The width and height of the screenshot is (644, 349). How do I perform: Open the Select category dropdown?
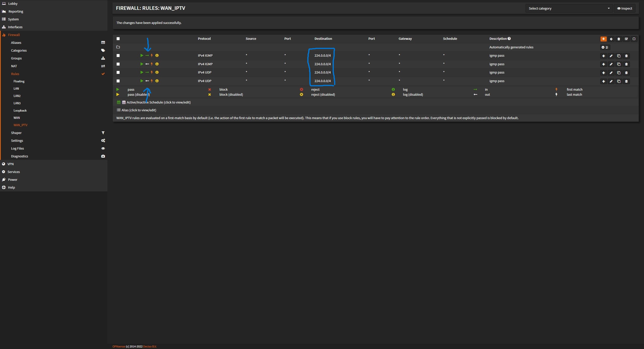(569, 8)
